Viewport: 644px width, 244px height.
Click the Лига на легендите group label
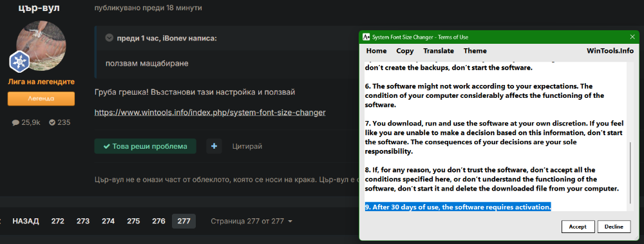(x=41, y=82)
